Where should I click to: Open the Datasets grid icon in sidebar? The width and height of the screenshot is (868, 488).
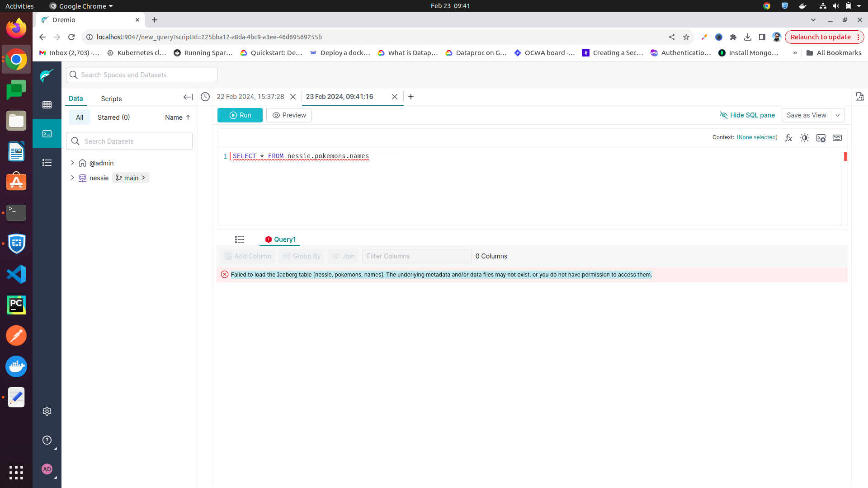(47, 105)
